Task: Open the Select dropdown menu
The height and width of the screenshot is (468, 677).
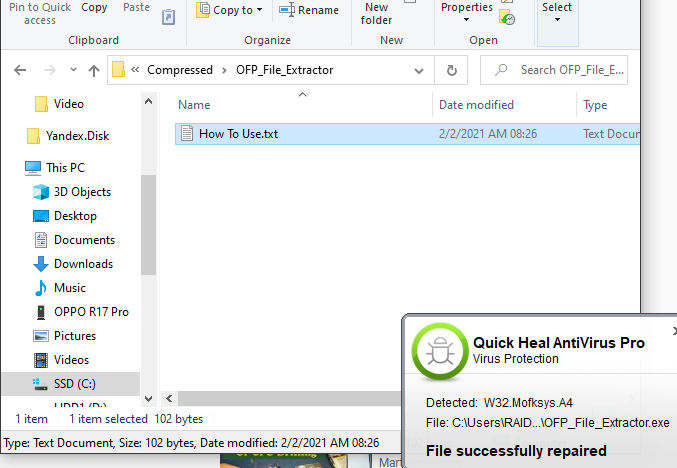Action: [557, 12]
